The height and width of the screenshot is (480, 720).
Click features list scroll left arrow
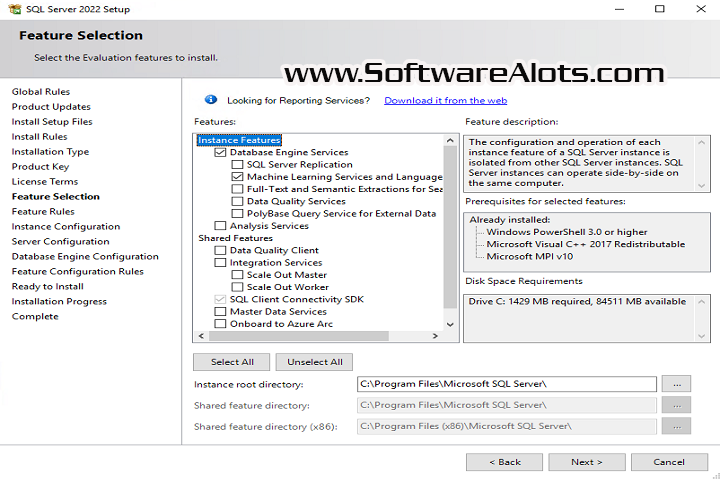tap(201, 336)
